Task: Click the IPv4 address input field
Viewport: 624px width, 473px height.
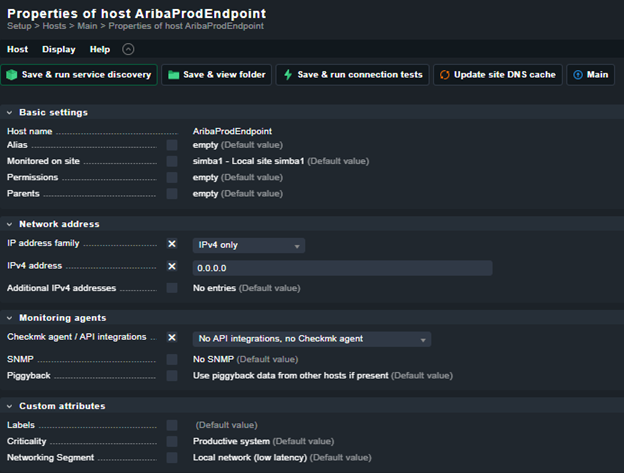Action: (x=341, y=268)
